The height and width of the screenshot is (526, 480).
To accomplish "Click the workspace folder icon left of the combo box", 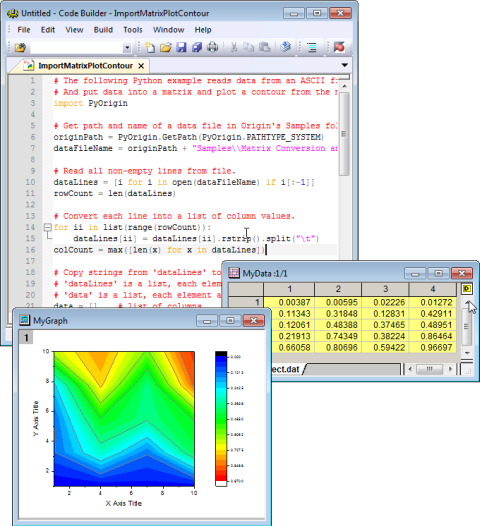I will (20, 48).
